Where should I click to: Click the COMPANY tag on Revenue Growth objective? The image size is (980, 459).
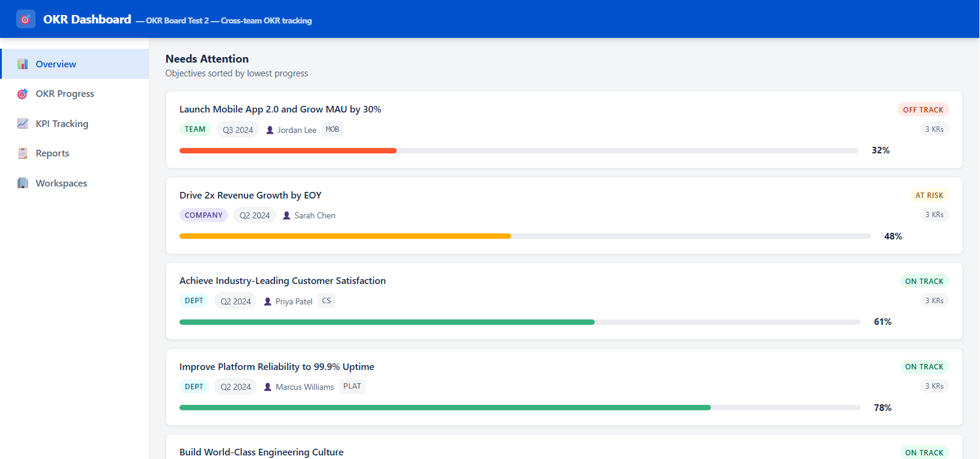click(x=203, y=215)
